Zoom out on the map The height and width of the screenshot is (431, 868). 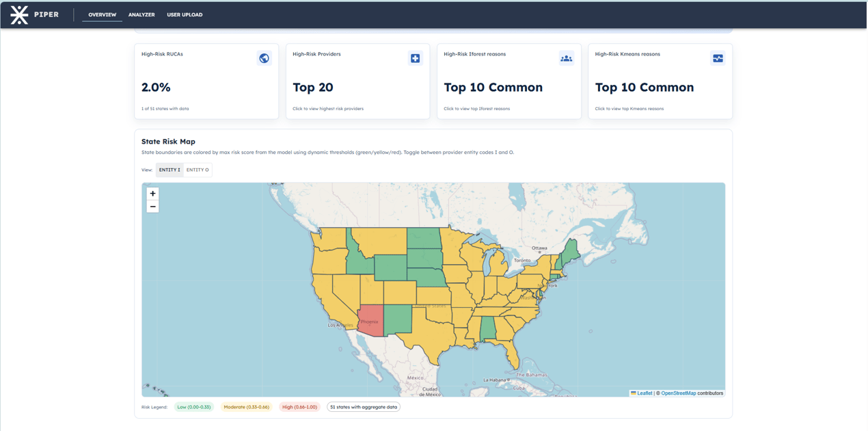(152, 207)
